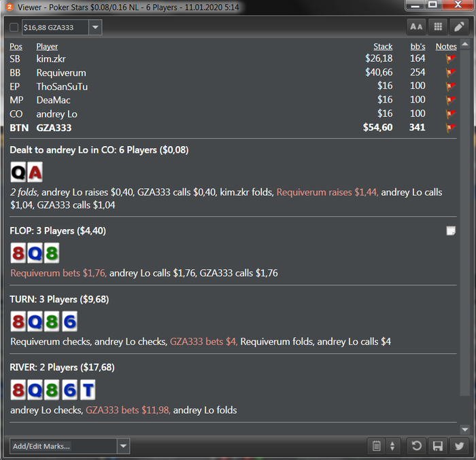
Task: Click the Notes column header
Action: tap(446, 46)
